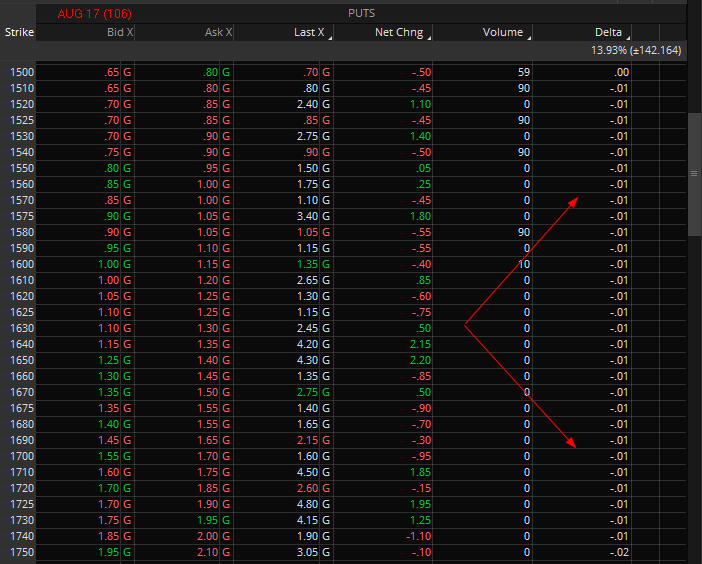Click ask .80 for strike 1500
Image resolution: width=702 pixels, height=564 pixels.
pos(210,72)
